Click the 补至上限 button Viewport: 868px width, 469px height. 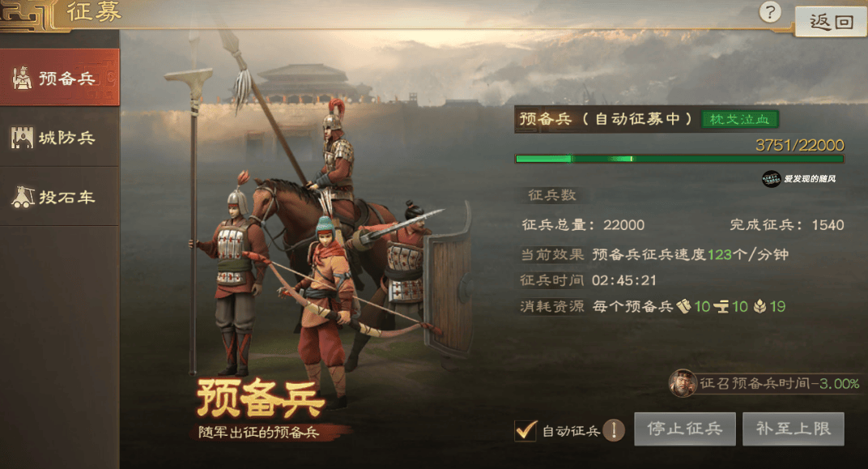coord(794,428)
